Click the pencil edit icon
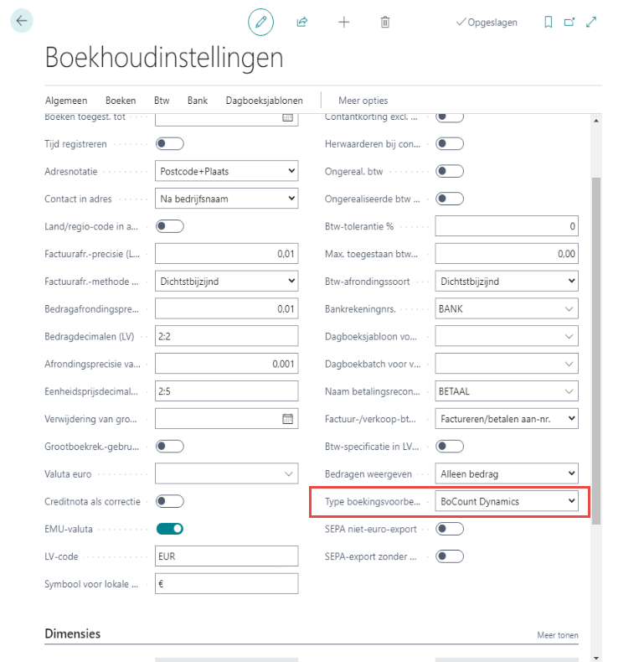Screen dimensions: 644x662 (x=260, y=23)
